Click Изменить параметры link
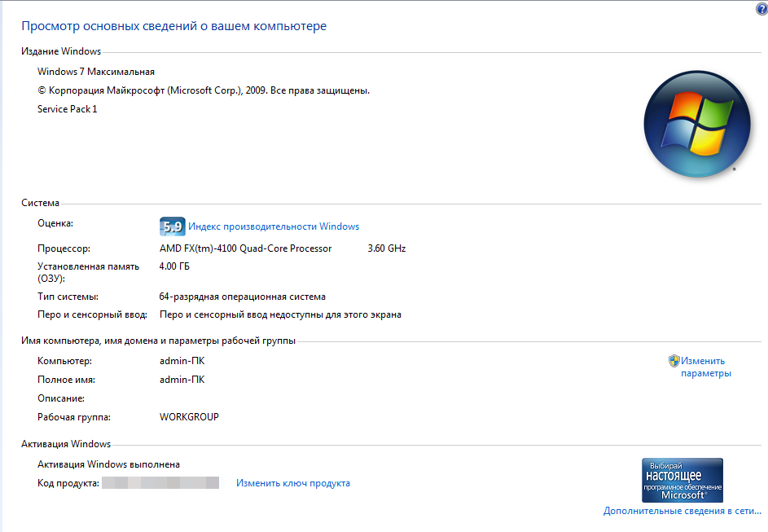This screenshot has height=532, width=768. point(706,367)
